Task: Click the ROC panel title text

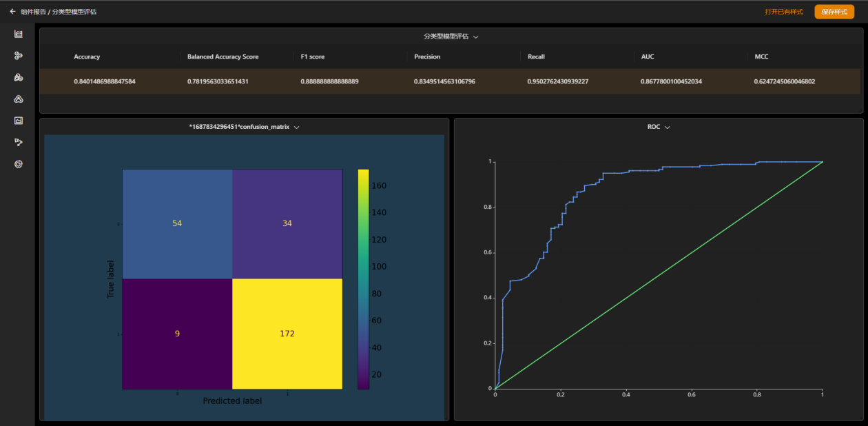Action: click(654, 128)
